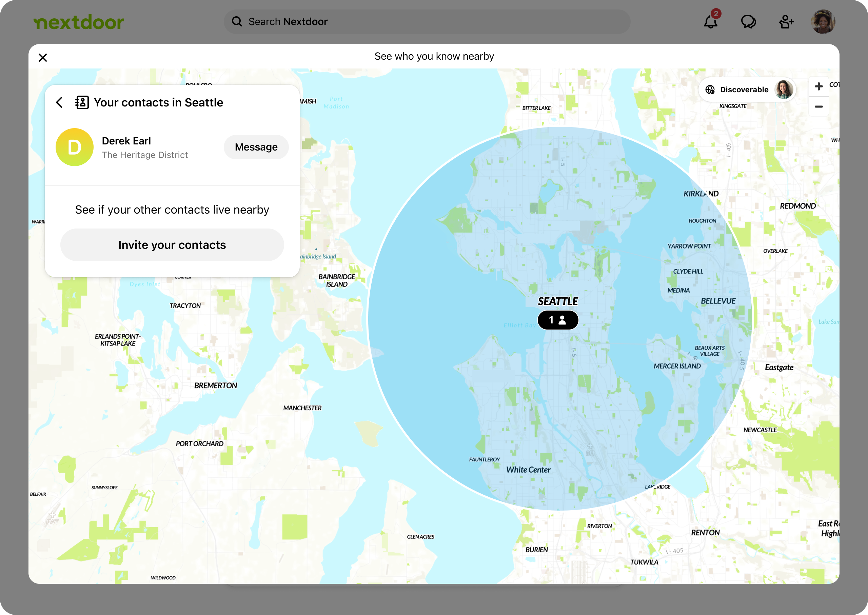
Task: Go back using the left chevron arrow
Action: click(59, 102)
